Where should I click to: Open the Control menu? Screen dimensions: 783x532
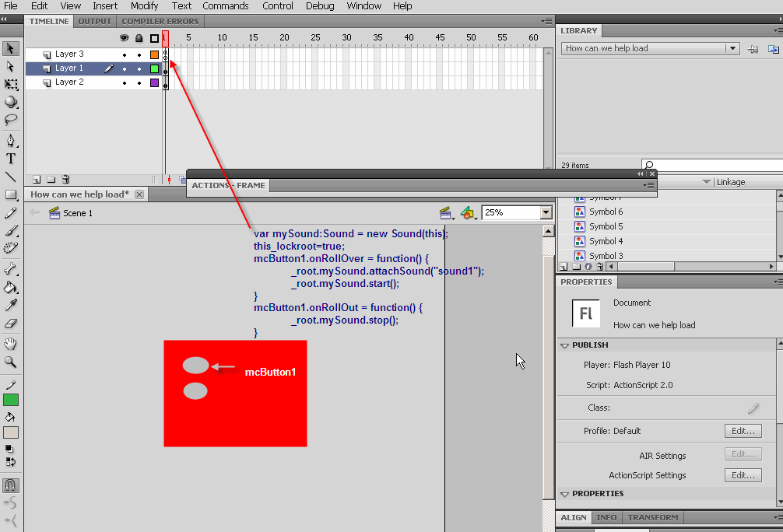(278, 6)
